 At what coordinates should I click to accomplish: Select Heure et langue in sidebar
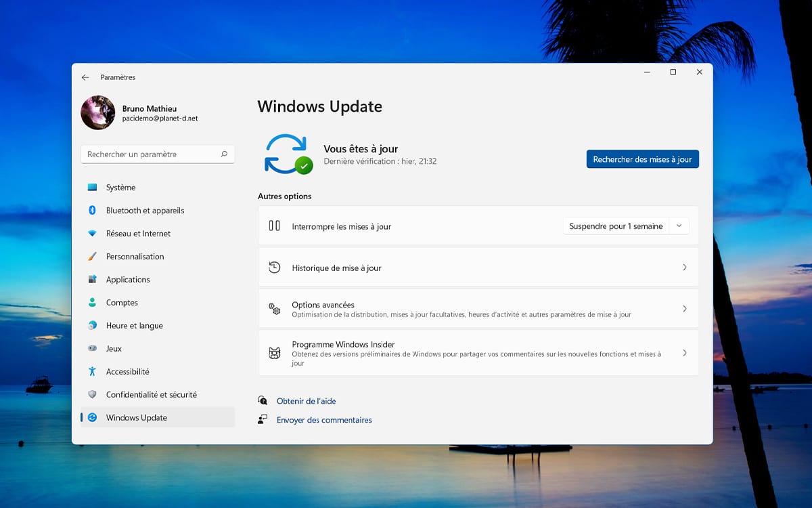click(x=134, y=326)
